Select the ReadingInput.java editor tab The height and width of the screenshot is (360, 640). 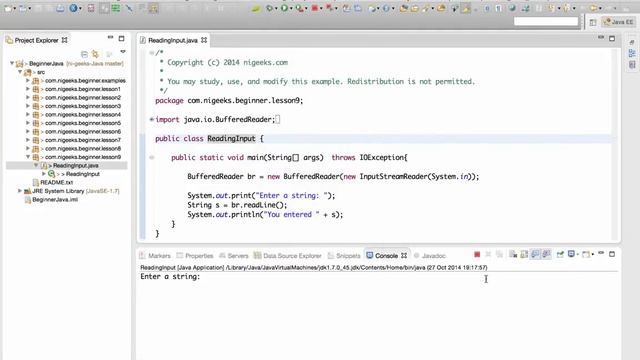click(x=173, y=40)
